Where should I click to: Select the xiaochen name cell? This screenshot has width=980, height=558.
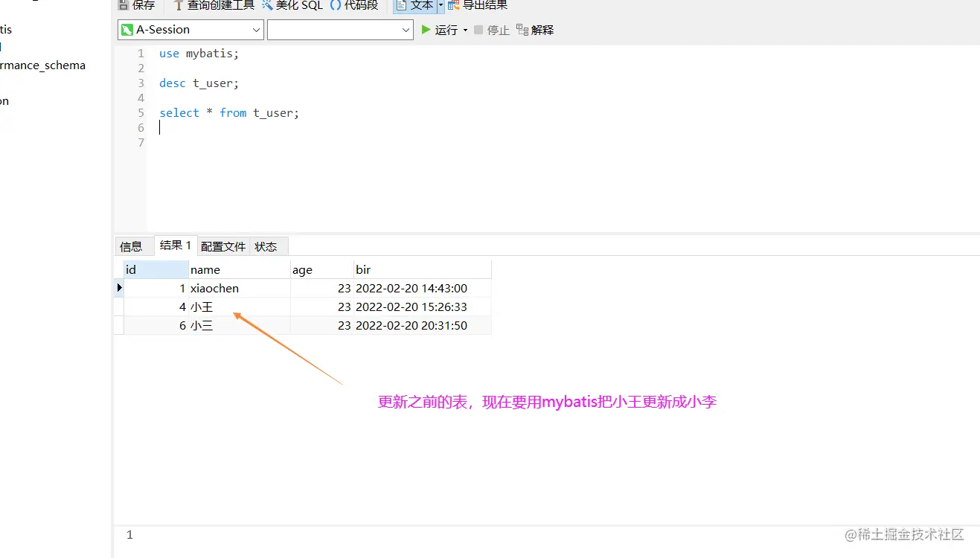coord(239,288)
